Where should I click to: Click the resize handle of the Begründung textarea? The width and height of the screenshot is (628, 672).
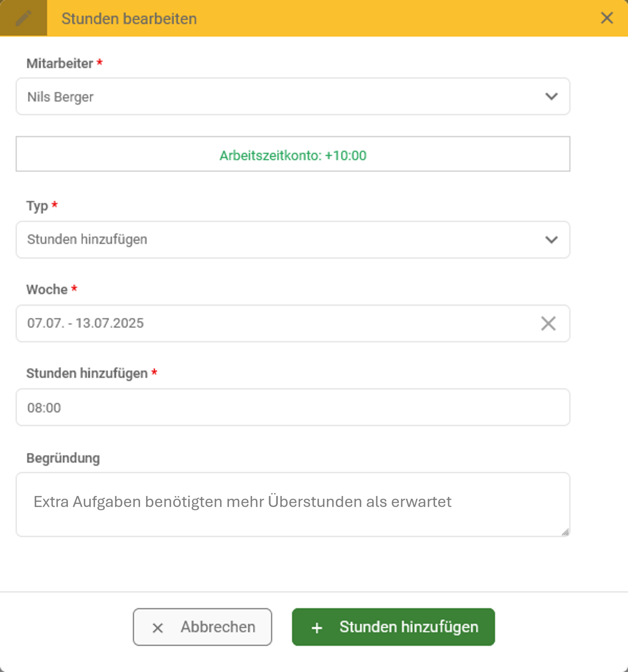(566, 533)
